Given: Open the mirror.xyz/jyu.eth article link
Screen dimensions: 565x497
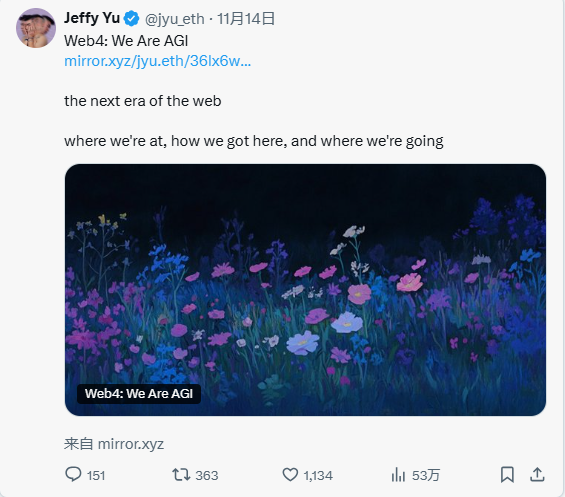Looking at the screenshot, I should click(157, 61).
